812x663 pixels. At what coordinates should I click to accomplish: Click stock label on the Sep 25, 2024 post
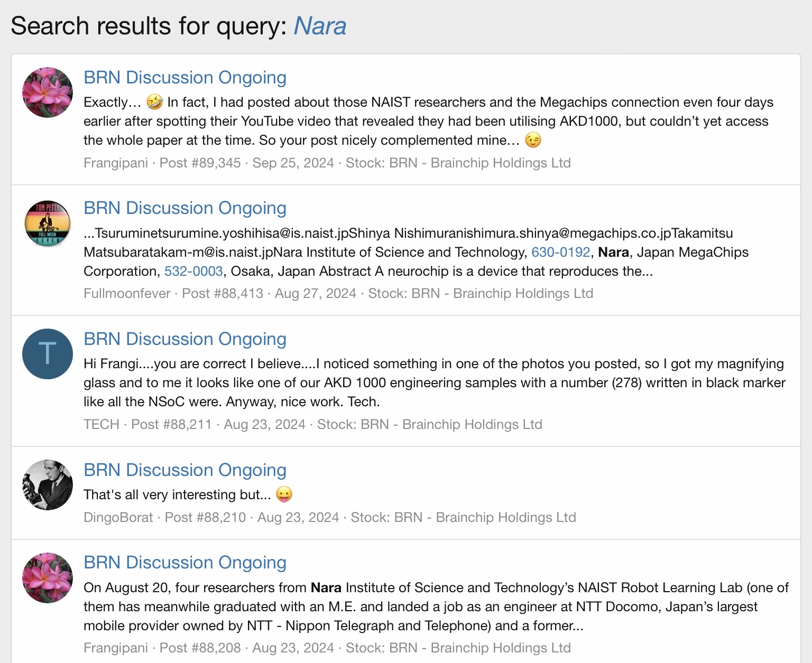[x=458, y=163]
